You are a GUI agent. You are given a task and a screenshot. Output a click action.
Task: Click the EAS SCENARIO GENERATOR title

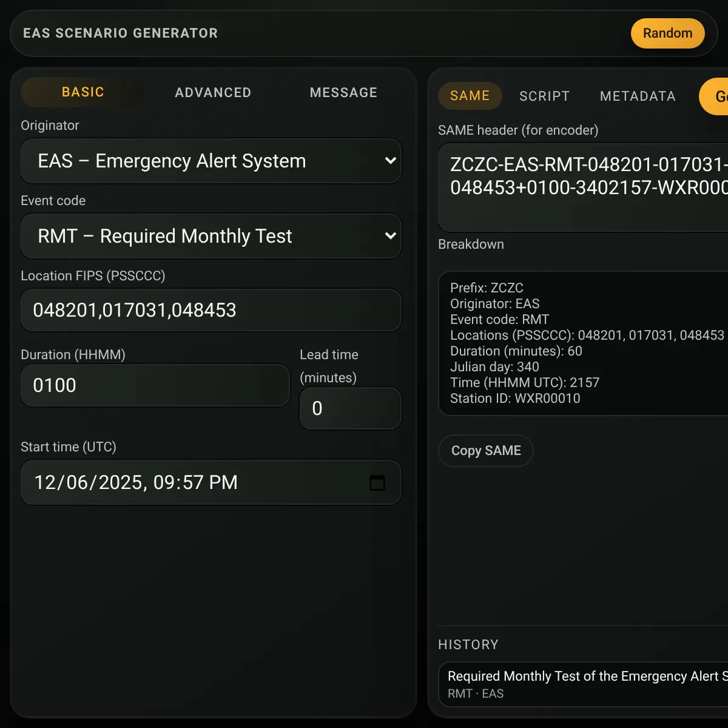[120, 33]
